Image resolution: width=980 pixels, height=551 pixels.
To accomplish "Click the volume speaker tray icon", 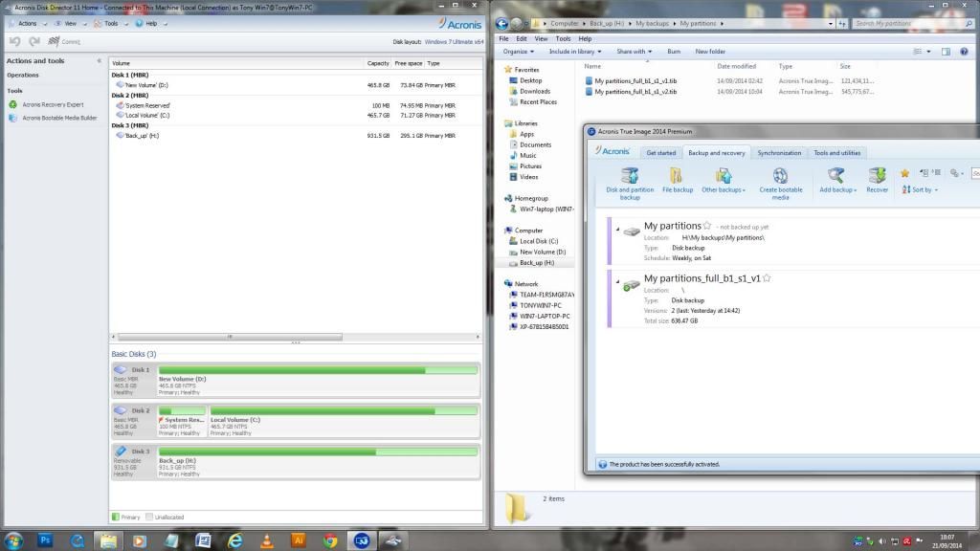I will tap(881, 541).
